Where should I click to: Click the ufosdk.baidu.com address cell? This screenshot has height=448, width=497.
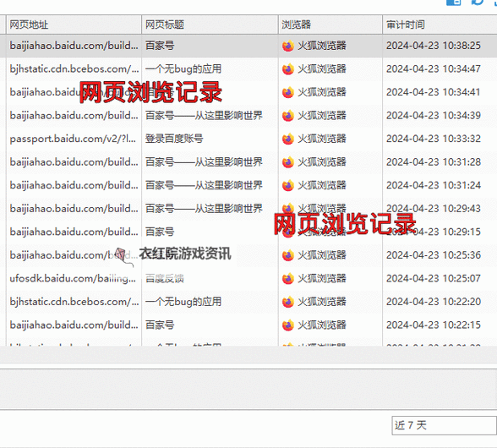(73, 278)
